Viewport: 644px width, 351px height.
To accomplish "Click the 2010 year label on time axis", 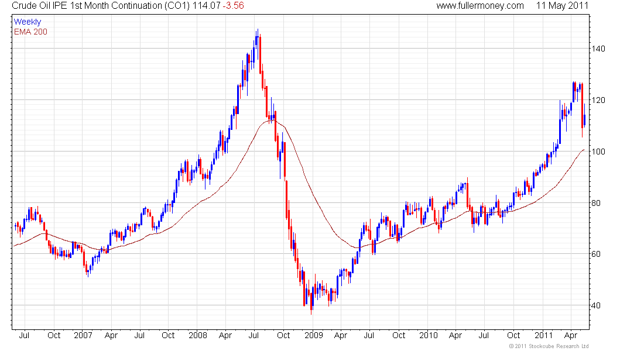I will click(429, 335).
